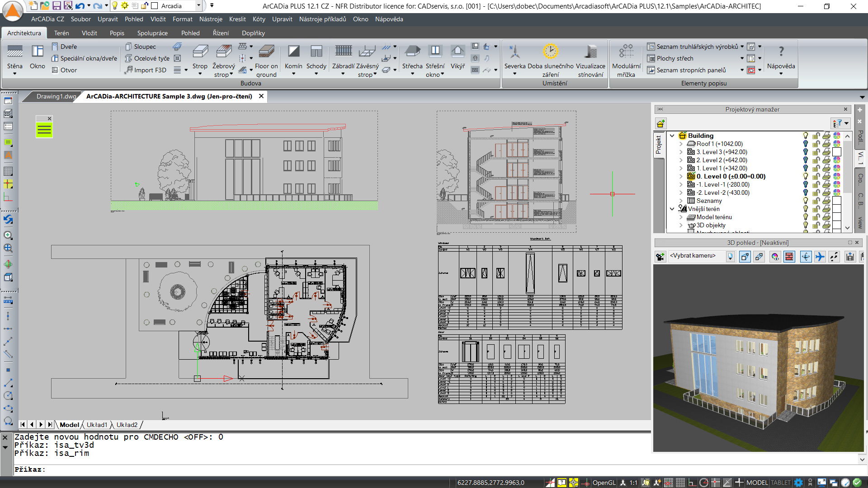Expand 3. Level 3 tree node
Image resolution: width=868 pixels, height=488 pixels.
(681, 152)
